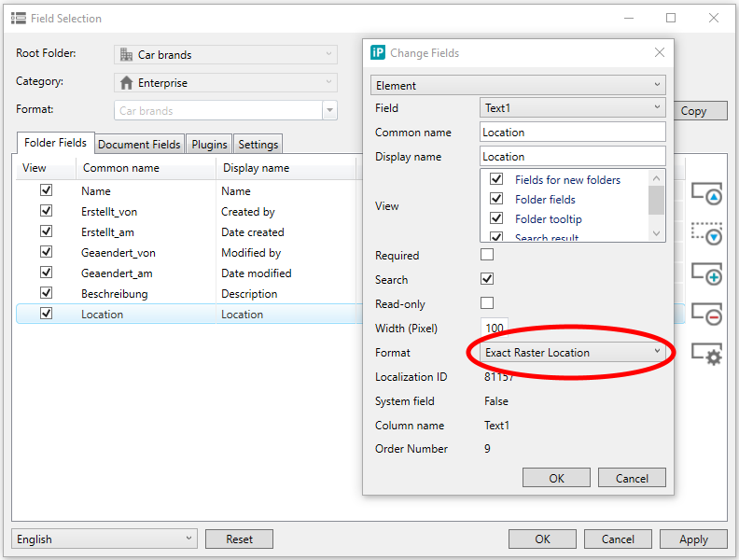The image size is (739, 560).
Task: Close the Change Fields dialog
Action: tap(660, 53)
